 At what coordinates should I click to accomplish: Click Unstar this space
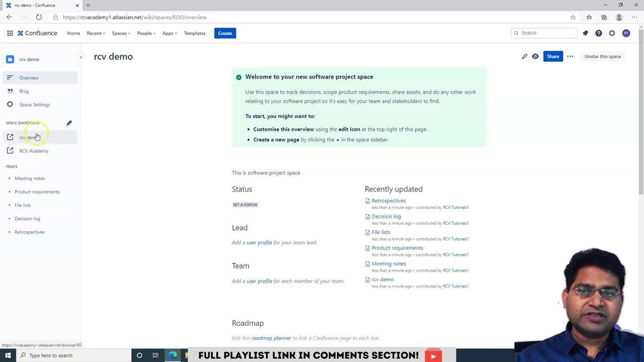(602, 56)
